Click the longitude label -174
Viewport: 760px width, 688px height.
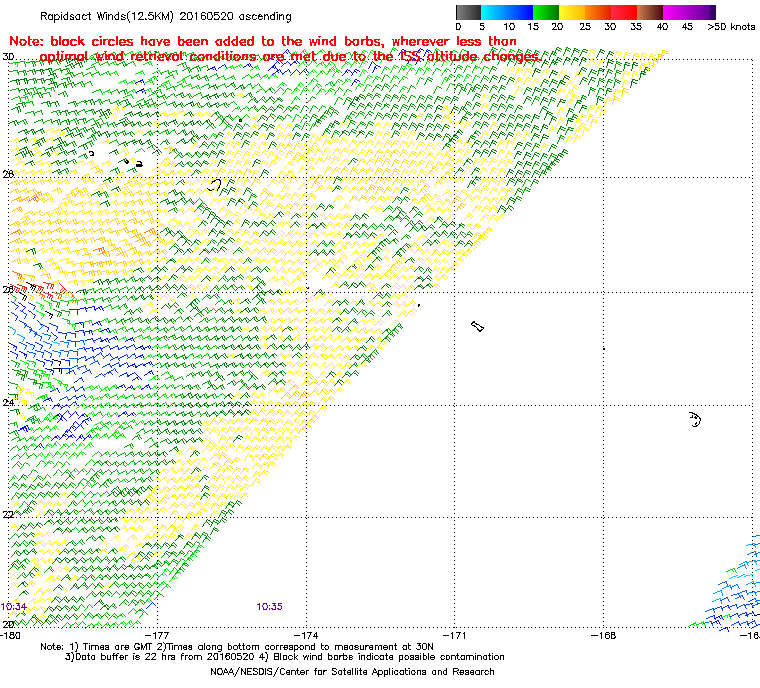(306, 636)
